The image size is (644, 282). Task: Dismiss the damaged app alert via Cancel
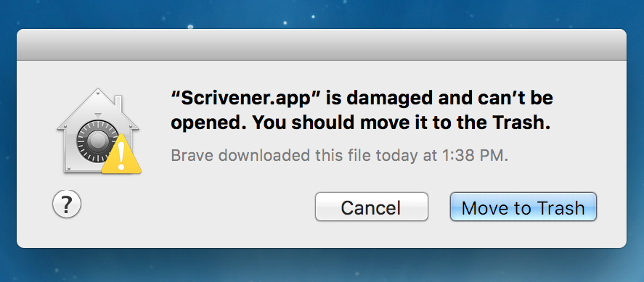click(x=371, y=207)
